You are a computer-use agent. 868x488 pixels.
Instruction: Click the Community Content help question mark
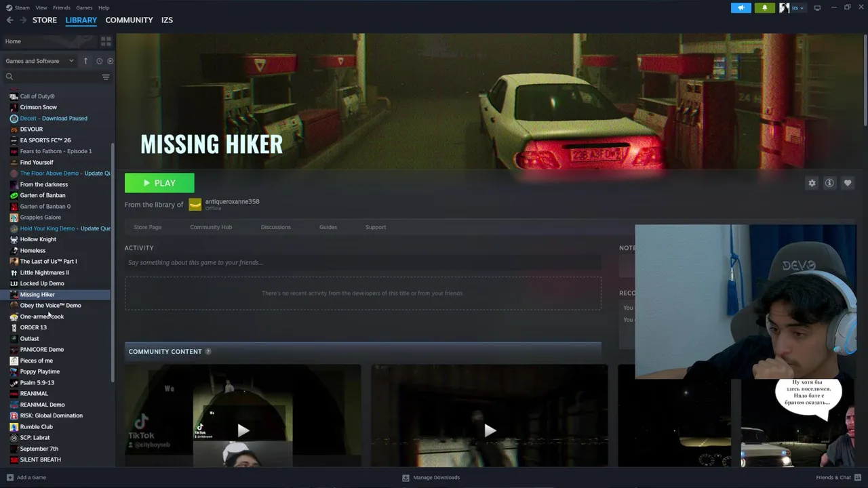pyautogui.click(x=208, y=351)
